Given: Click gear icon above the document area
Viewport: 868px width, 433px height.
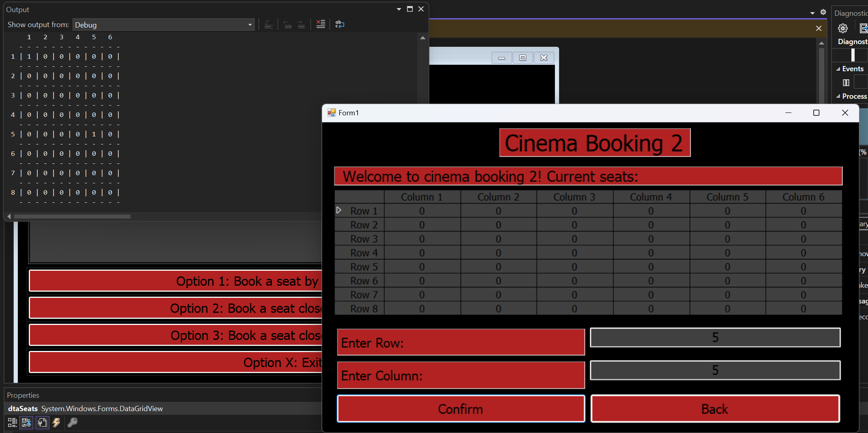Looking at the screenshot, I should (823, 12).
